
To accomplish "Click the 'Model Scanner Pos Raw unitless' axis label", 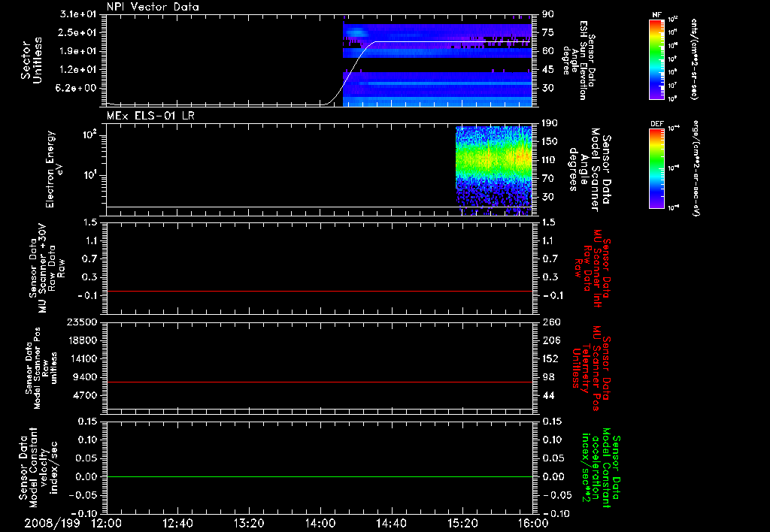I will (41, 368).
